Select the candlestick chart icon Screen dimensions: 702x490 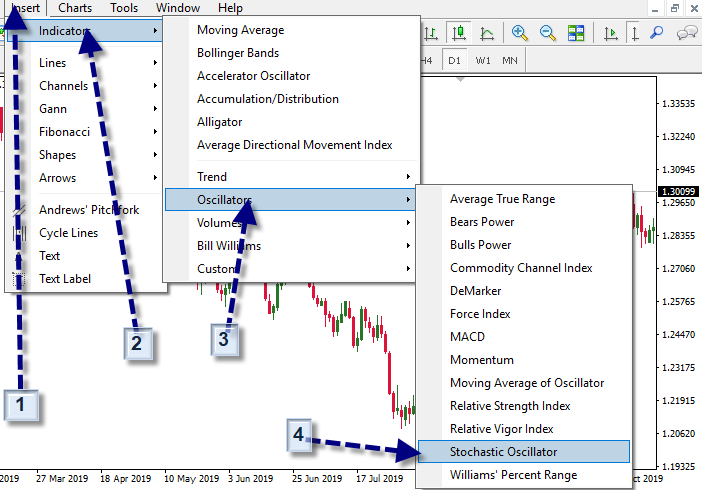[x=459, y=33]
